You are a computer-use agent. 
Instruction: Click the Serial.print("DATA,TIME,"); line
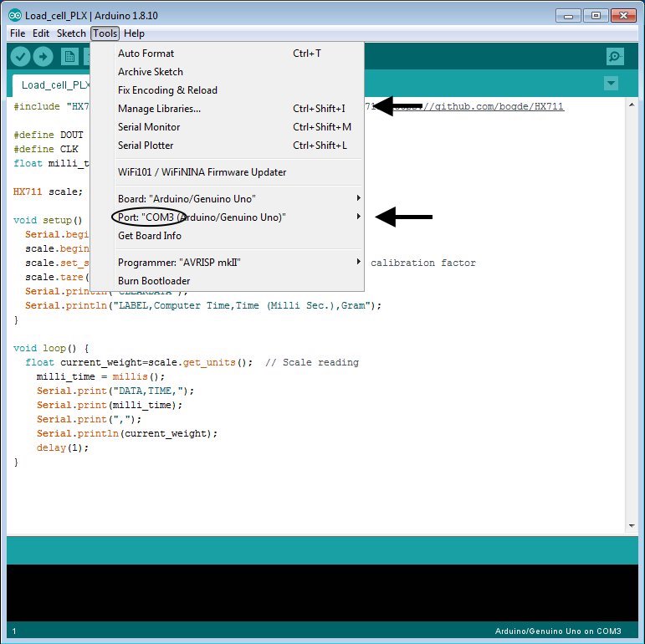(115, 391)
